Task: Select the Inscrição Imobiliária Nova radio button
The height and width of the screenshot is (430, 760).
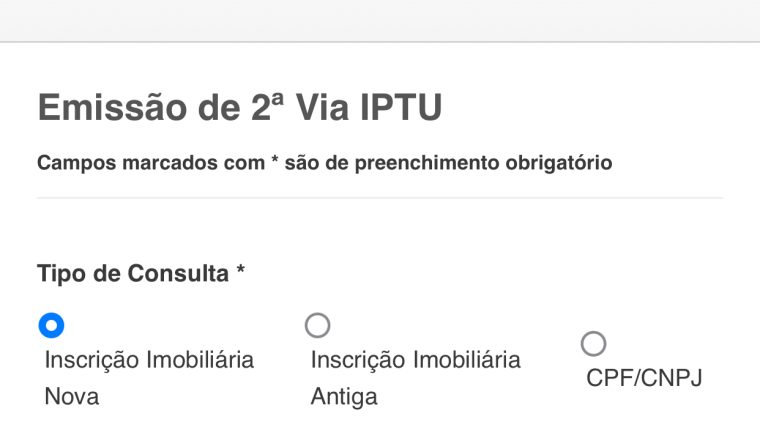Action: click(x=51, y=325)
